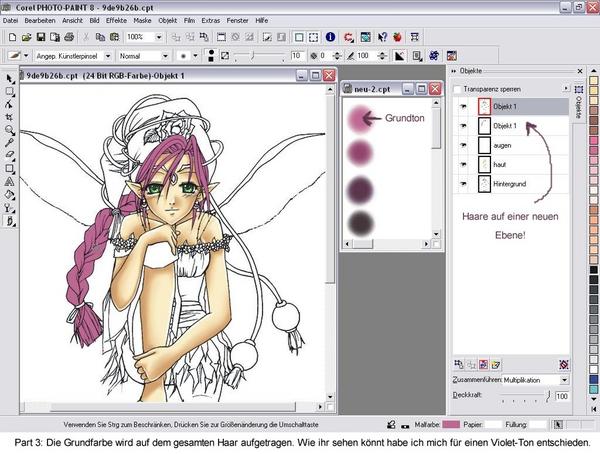
Task: Click the Paste clipboard icon
Action: click(114, 37)
